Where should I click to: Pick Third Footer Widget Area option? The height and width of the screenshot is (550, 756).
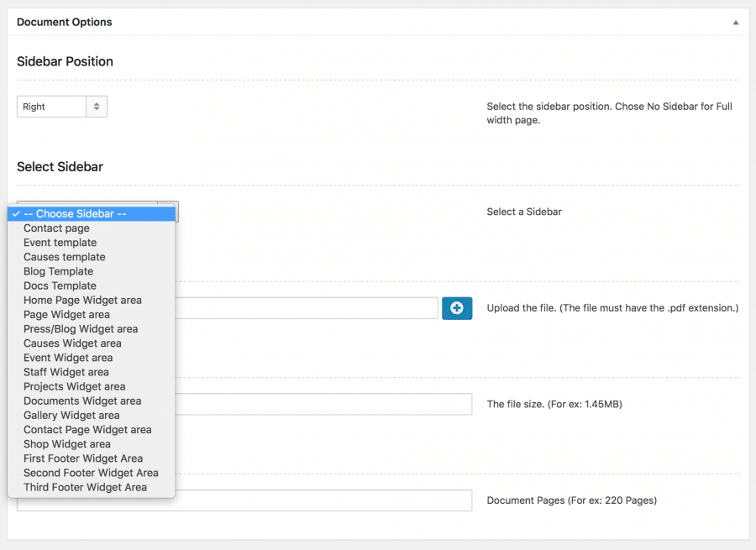pyautogui.click(x=92, y=487)
